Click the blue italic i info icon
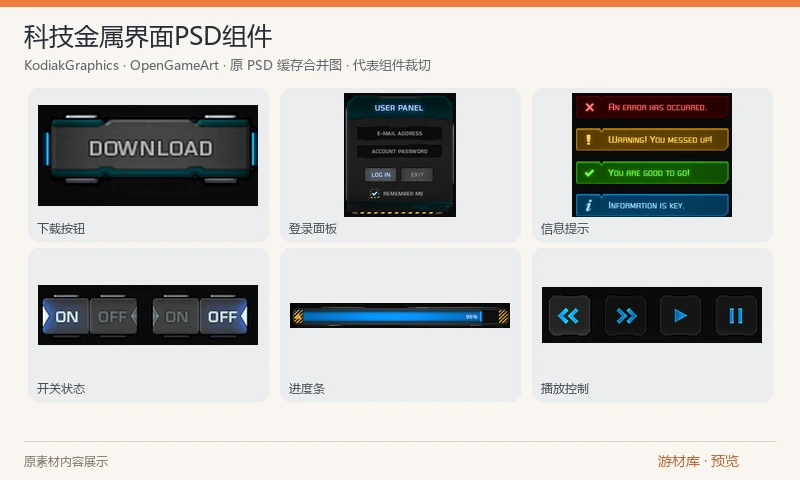The image size is (800, 480). 588,206
